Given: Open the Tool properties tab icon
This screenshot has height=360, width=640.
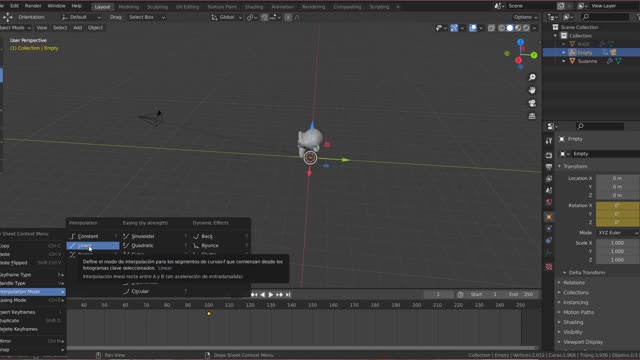Looking at the screenshot, I should [549, 141].
